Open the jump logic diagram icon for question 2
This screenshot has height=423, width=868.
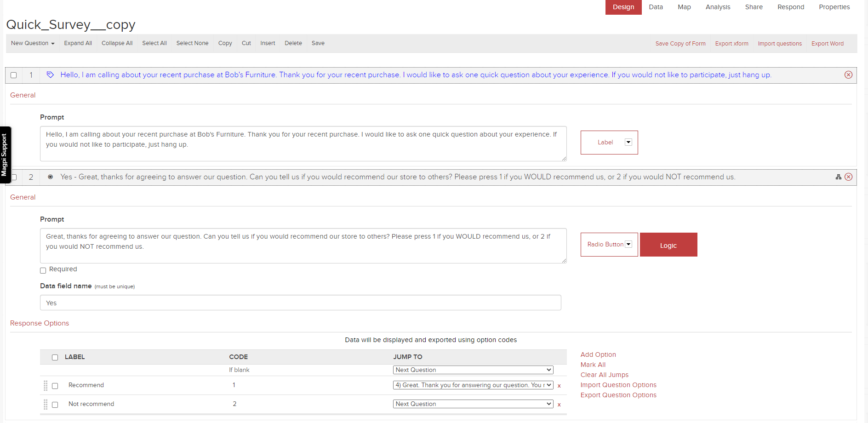[x=839, y=177]
